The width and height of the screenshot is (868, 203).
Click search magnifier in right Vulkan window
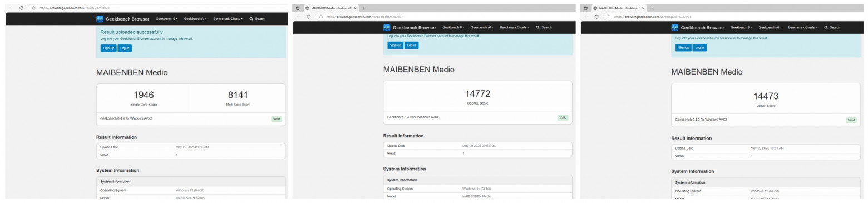pyautogui.click(x=826, y=27)
